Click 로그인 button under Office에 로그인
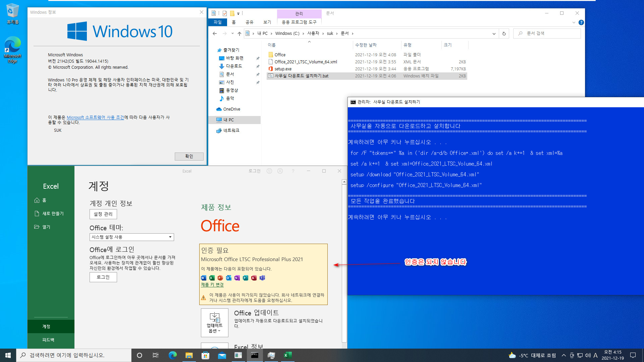This screenshot has width=644, height=362. point(103,277)
